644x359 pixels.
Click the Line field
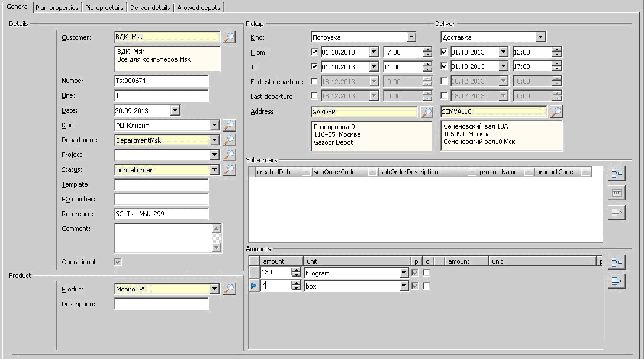[162, 95]
